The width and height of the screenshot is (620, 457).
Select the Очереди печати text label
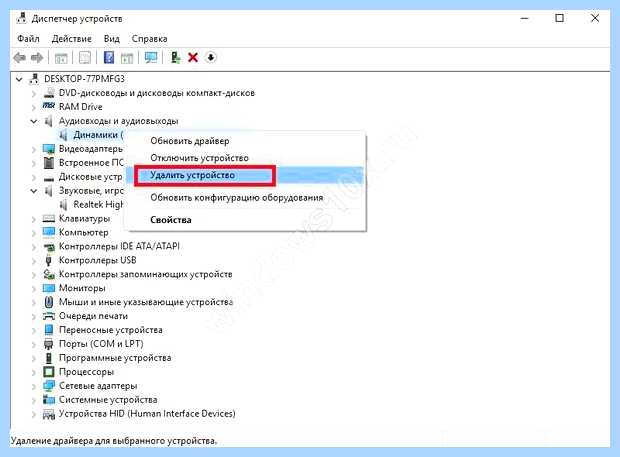[x=93, y=316]
